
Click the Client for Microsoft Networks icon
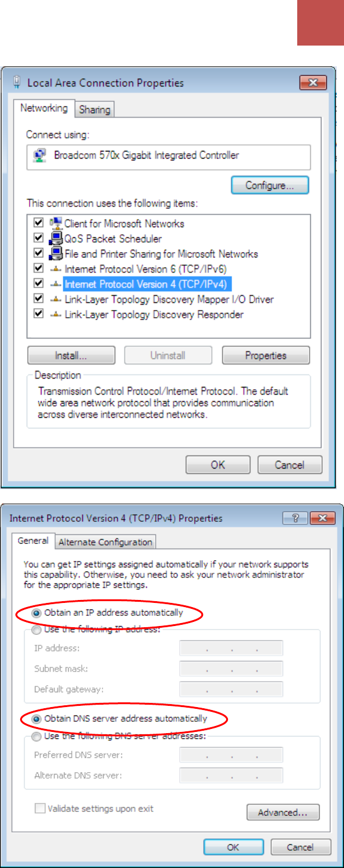click(x=56, y=223)
